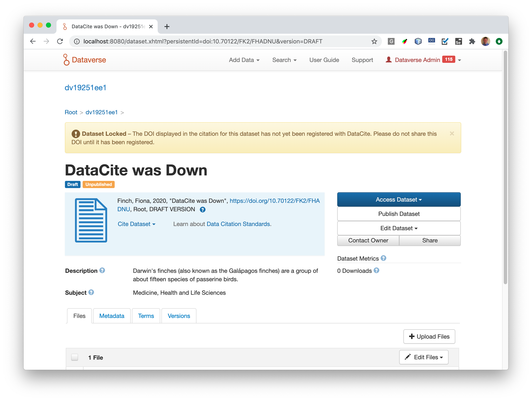This screenshot has width=532, height=401.
Task: Toggle the select-all files checkbox
Action: pyautogui.click(x=75, y=357)
